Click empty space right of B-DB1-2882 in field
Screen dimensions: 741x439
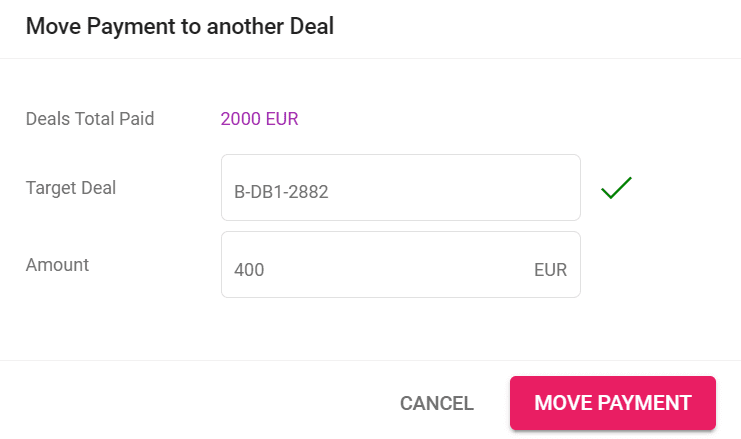click(x=450, y=189)
